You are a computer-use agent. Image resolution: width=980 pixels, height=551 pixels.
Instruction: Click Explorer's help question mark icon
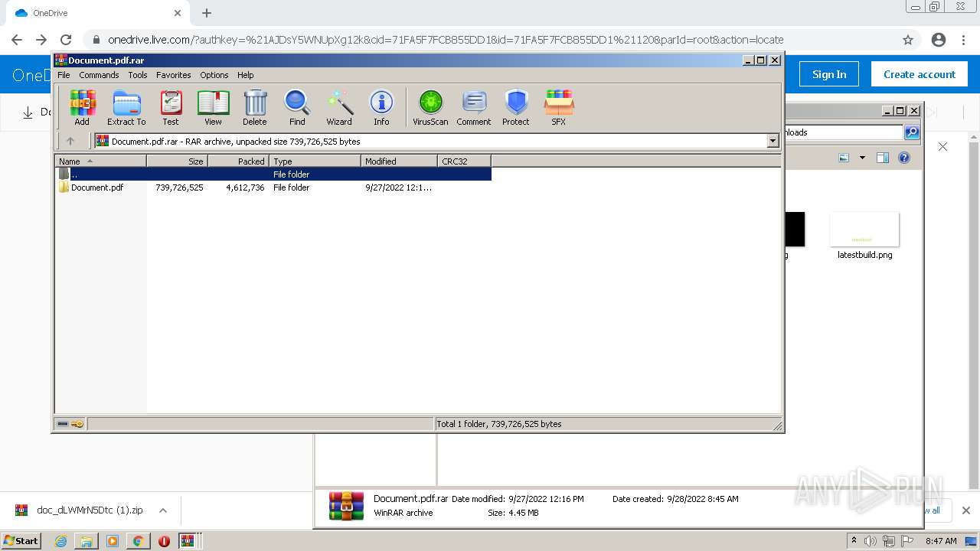904,158
